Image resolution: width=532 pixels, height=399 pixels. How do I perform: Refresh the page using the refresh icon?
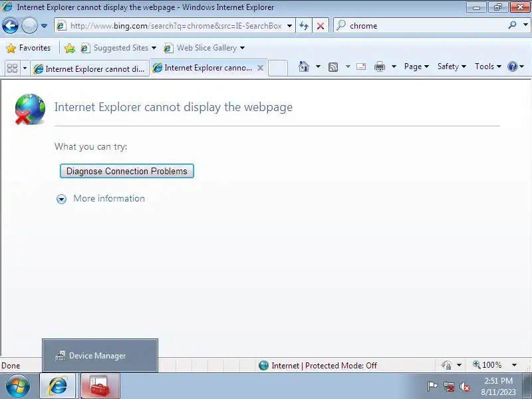(304, 26)
